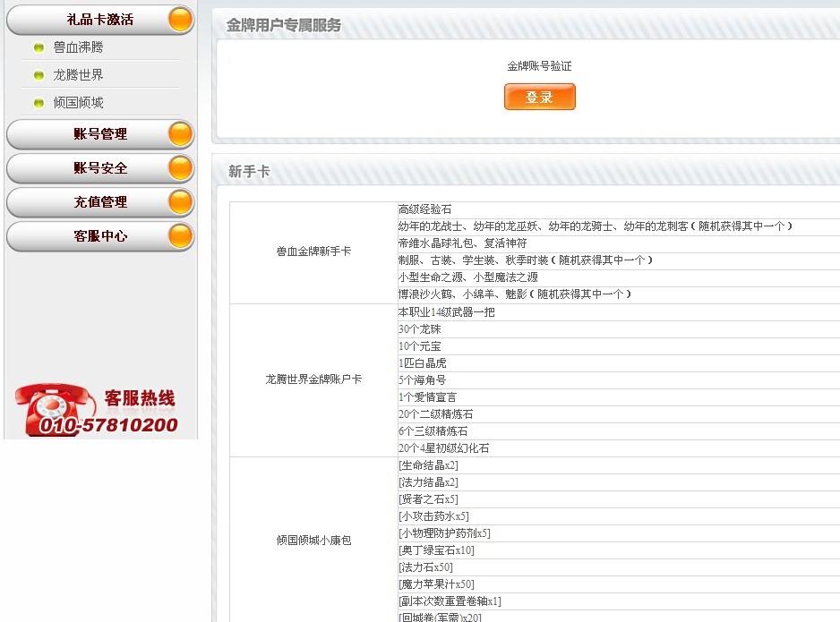The height and width of the screenshot is (622, 840).
Task: Click the hotline number 010-57810200
Action: point(108,426)
